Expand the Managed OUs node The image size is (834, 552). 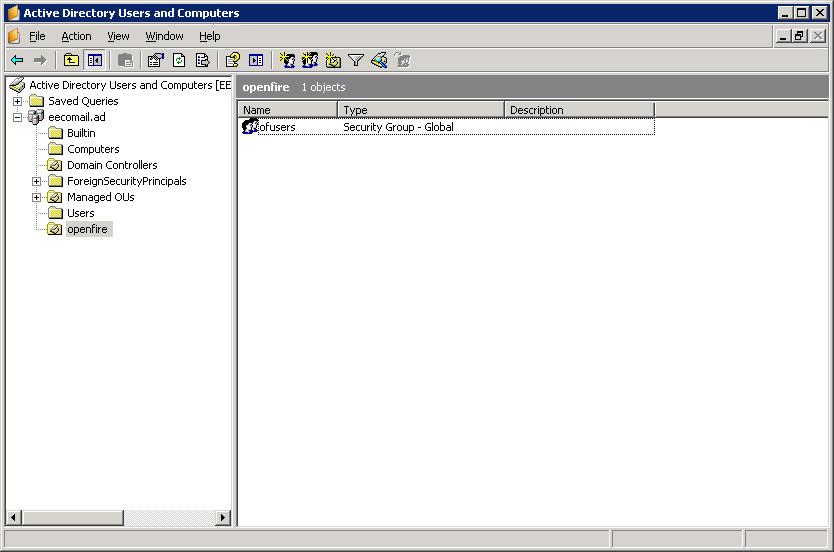coord(36,197)
